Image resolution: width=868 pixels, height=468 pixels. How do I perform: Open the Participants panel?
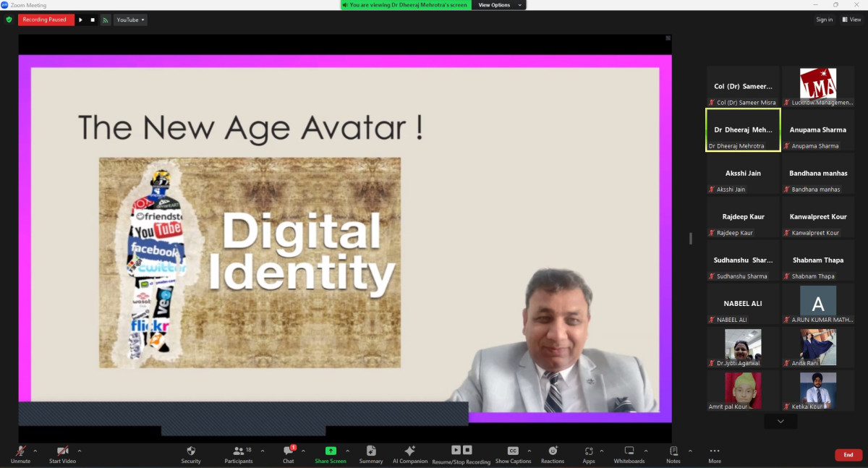(x=239, y=454)
